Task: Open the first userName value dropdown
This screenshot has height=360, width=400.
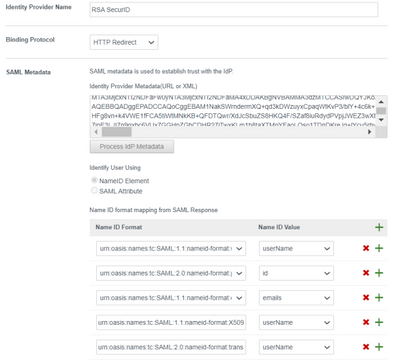Action: 296,248
